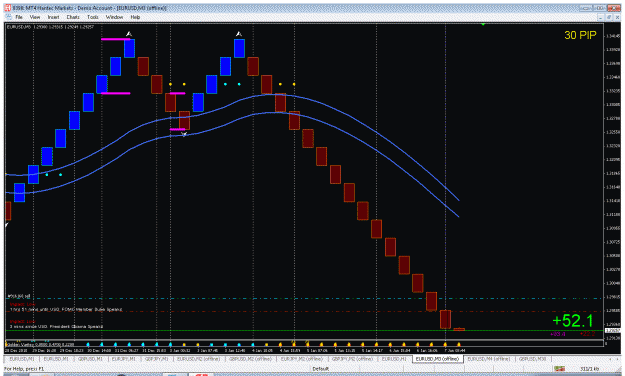Click the Default profile in status bar
The width and height of the screenshot is (625, 376).
point(320,369)
